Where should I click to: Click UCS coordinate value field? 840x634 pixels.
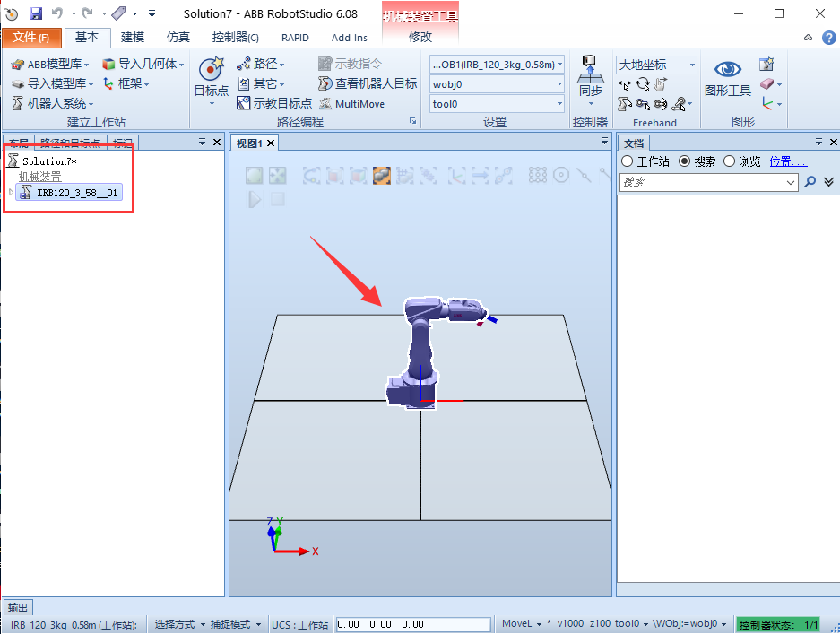click(x=413, y=624)
